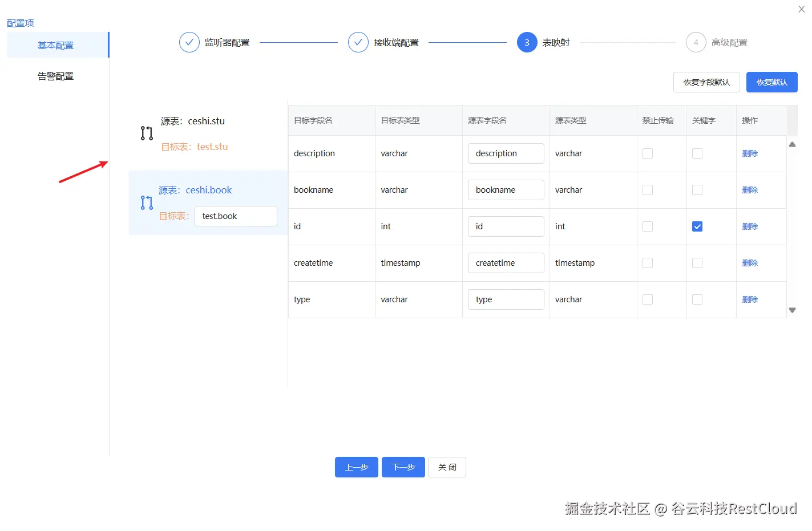The height and width of the screenshot is (531, 812).
Task: Toggle 禁止传输 checkbox for createtime row
Action: click(648, 263)
